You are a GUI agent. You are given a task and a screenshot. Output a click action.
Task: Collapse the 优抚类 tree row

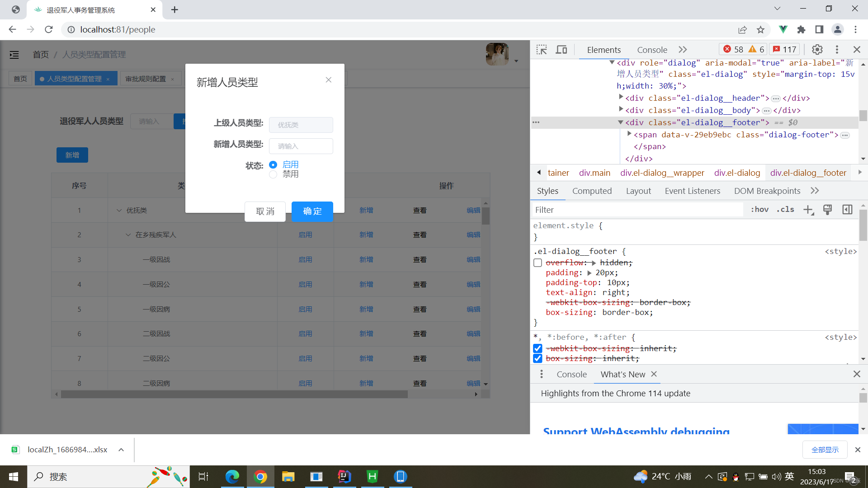point(119,211)
